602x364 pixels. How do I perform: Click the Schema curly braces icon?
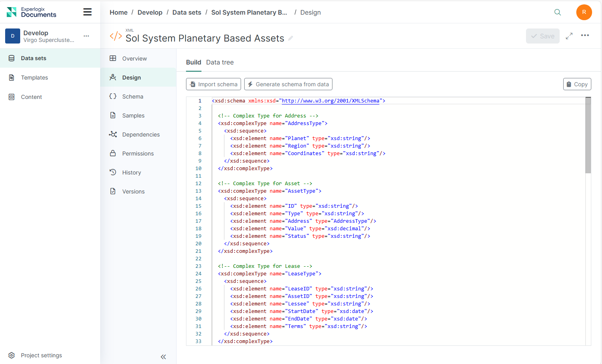coord(113,96)
